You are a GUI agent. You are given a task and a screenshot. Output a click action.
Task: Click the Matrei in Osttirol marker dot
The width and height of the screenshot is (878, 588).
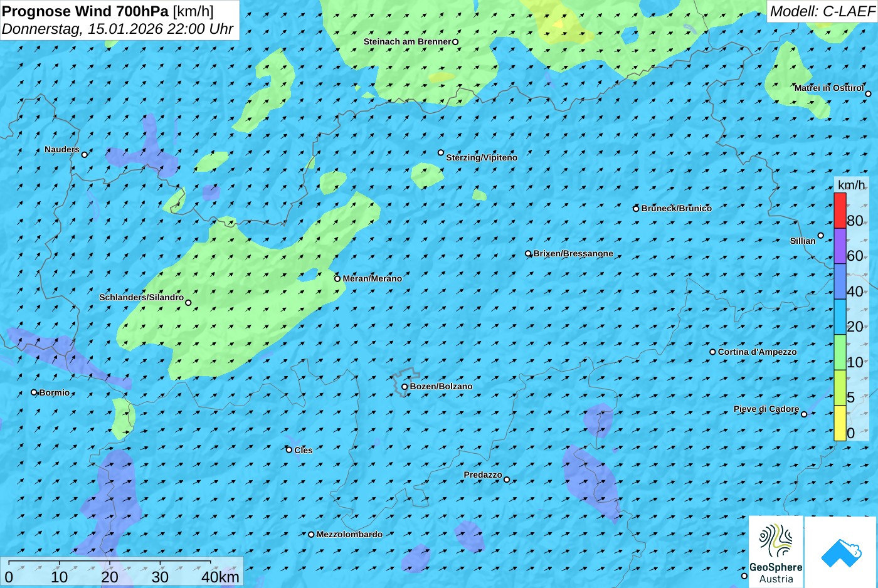[x=868, y=94]
